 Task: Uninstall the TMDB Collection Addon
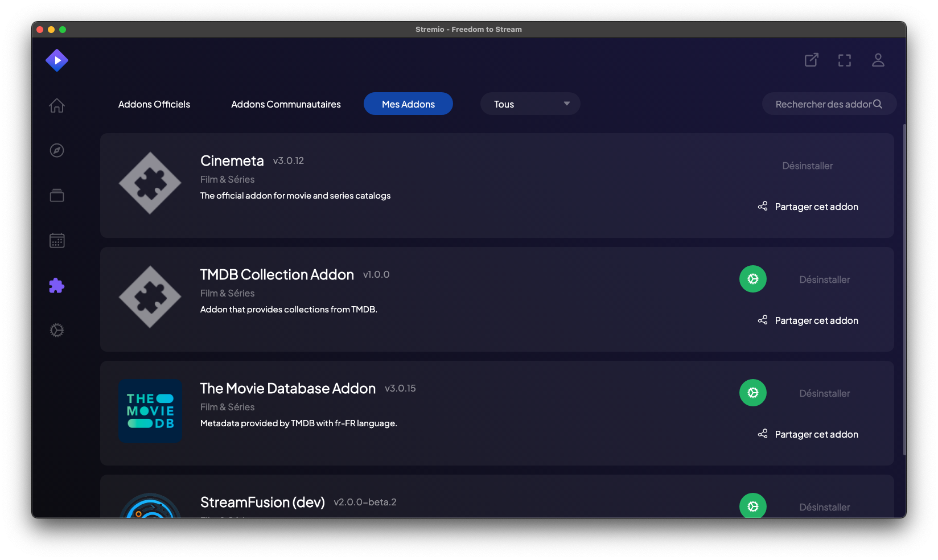(x=824, y=279)
